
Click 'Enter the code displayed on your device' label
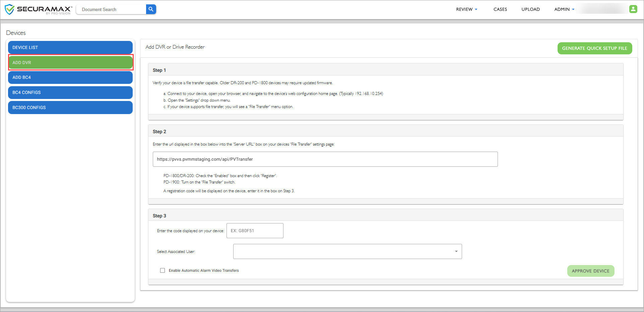click(190, 231)
